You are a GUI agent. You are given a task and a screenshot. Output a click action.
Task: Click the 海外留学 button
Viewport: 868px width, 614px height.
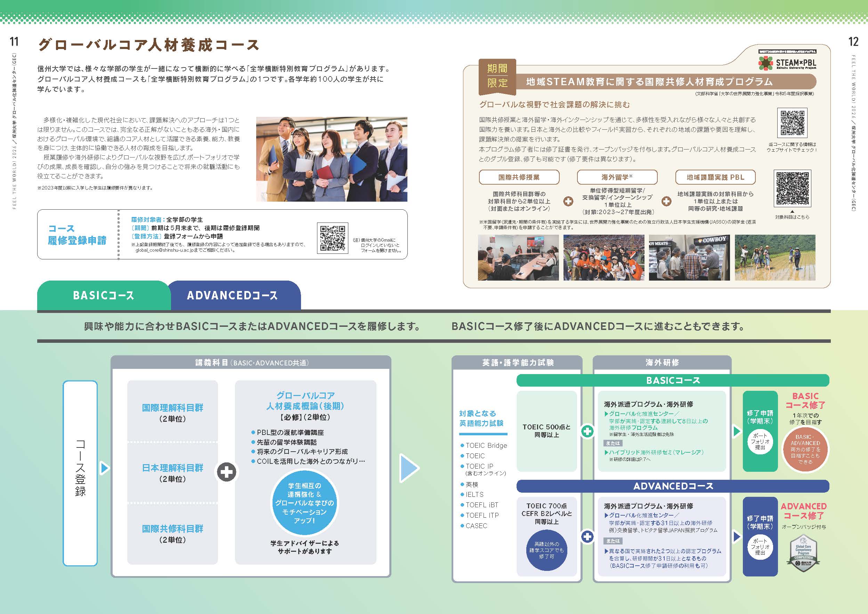click(617, 177)
